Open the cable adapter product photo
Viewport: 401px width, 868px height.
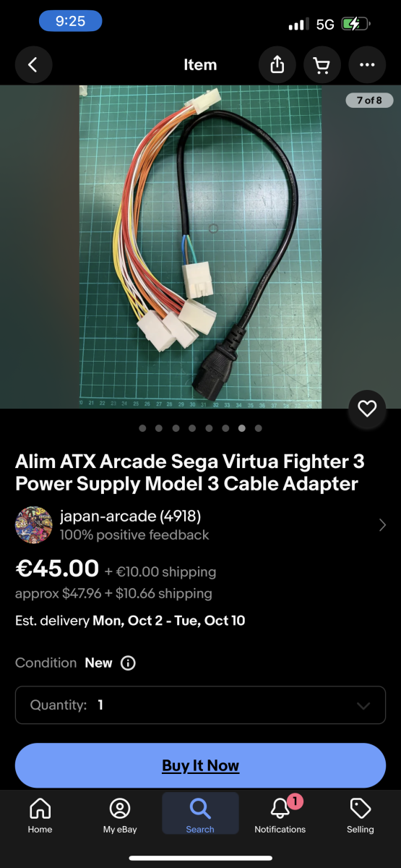(200, 247)
